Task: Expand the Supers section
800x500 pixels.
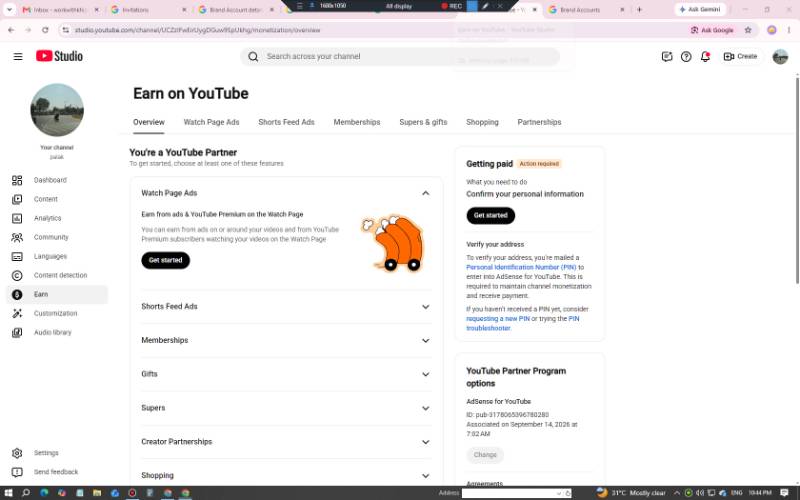Action: (x=426, y=408)
